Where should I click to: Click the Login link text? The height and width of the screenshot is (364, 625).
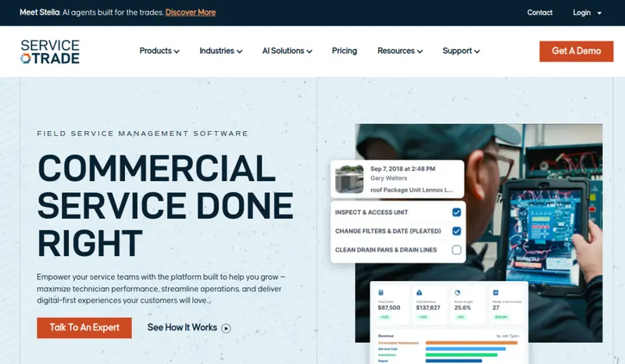581,12
